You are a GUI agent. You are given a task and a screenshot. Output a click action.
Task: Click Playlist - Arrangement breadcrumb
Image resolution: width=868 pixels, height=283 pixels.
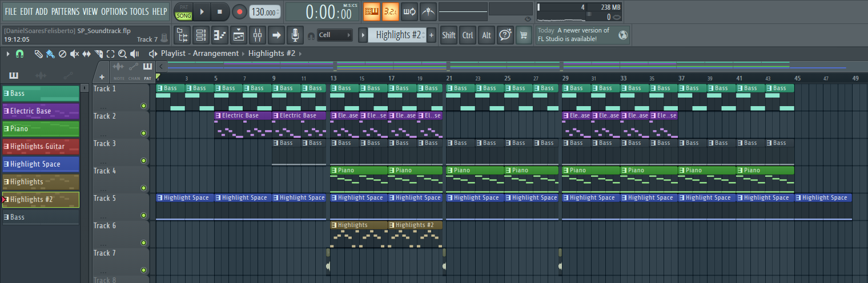point(200,54)
